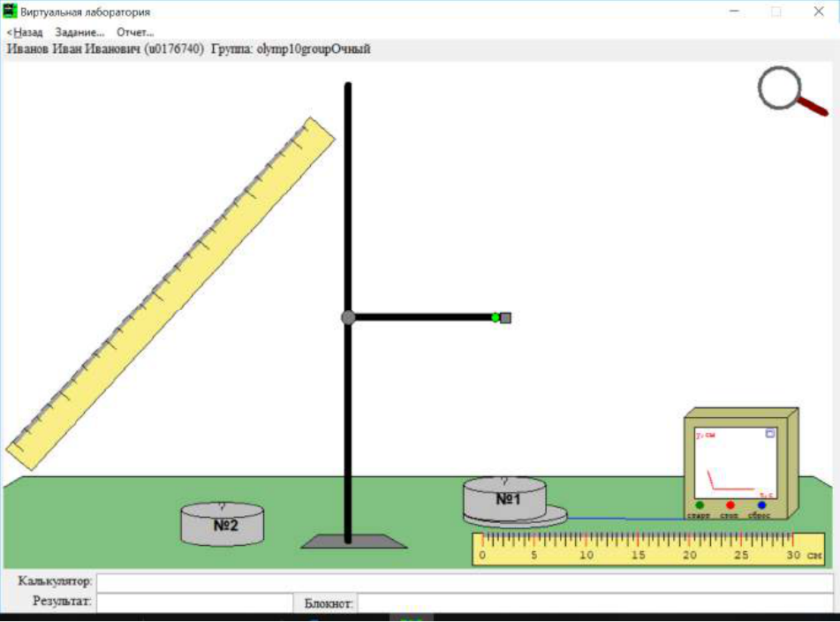The image size is (840, 622).
Task: Click the Блокнот text field
Action: (595, 603)
